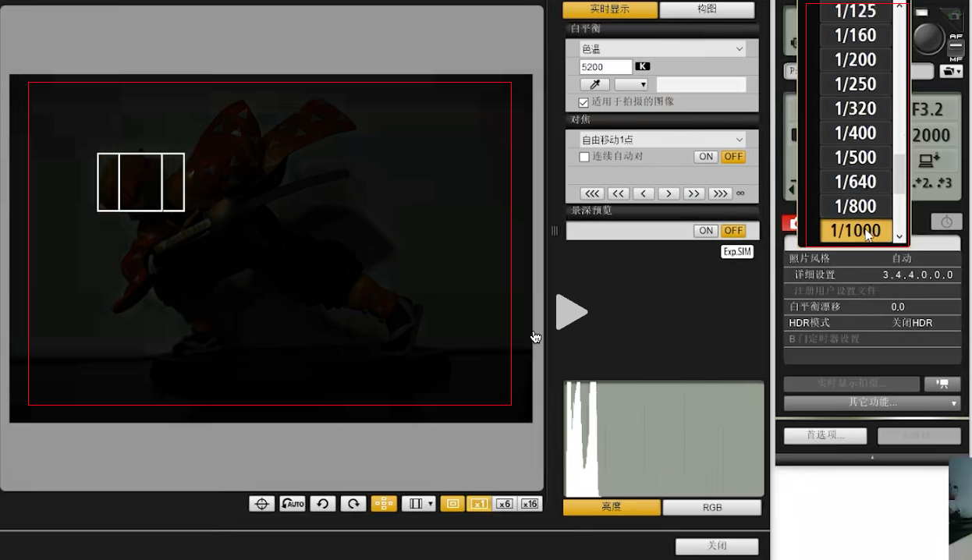Turn 景深预览 OFF
This screenshot has width=972, height=560.
click(733, 231)
